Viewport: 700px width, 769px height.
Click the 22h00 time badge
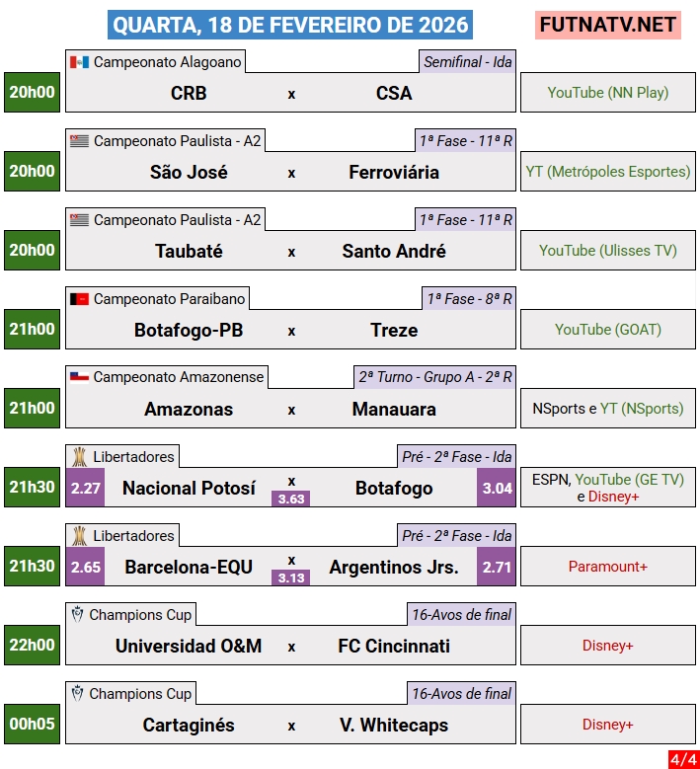(33, 645)
